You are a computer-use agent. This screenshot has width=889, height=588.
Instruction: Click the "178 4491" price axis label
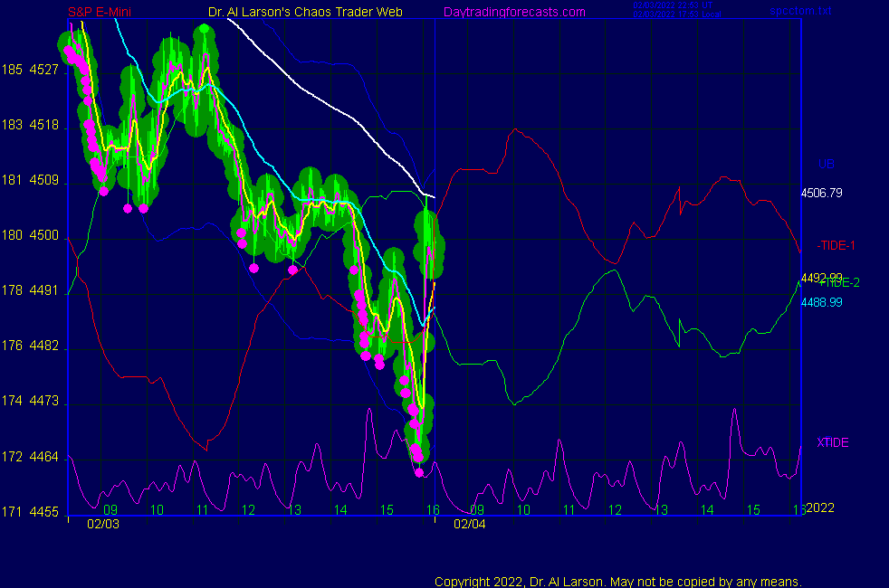30,290
